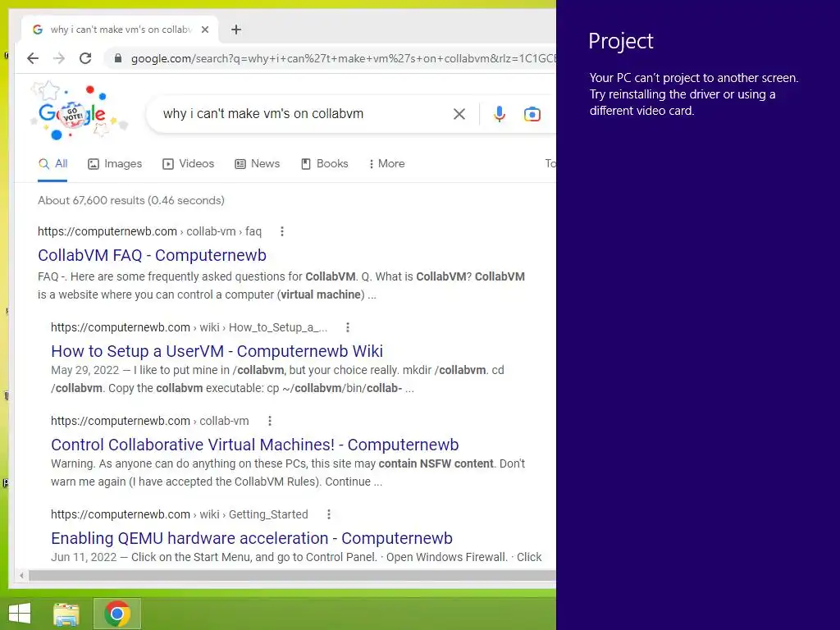
Task: Click the computernewb.com › collab-vm › faq URL
Action: pos(149,231)
